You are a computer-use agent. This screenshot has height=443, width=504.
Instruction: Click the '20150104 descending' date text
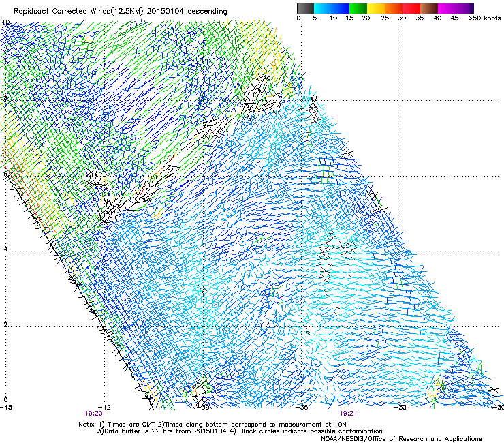coord(187,12)
